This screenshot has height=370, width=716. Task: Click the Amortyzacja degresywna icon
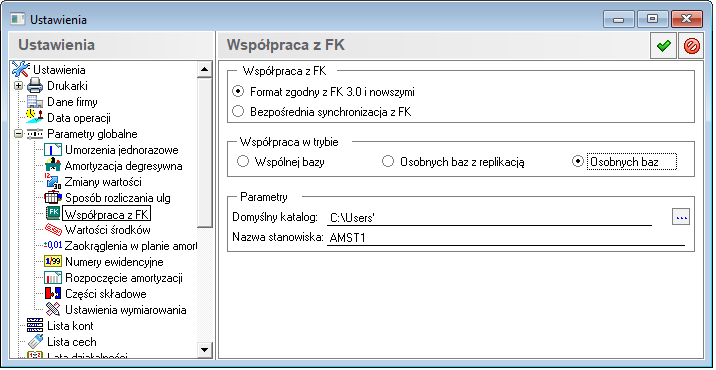coord(53,166)
